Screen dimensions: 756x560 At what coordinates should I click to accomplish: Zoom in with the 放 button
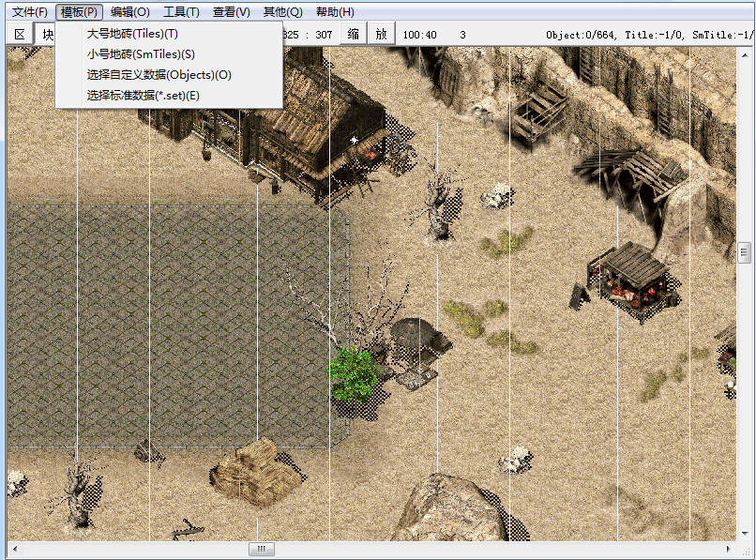tap(382, 35)
